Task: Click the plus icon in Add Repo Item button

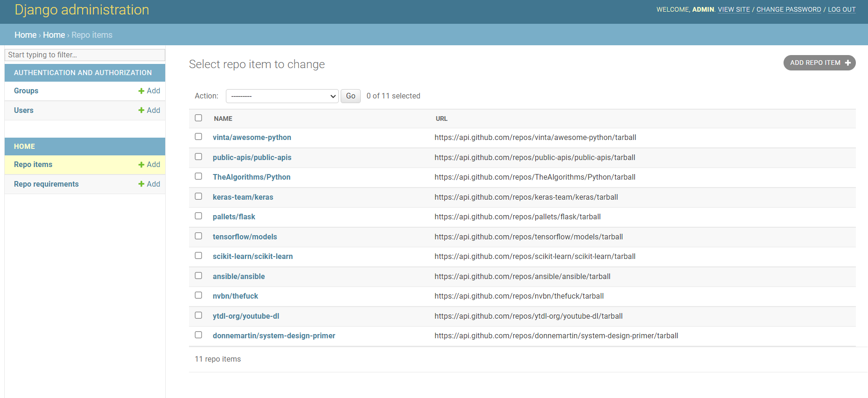Action: coord(848,63)
